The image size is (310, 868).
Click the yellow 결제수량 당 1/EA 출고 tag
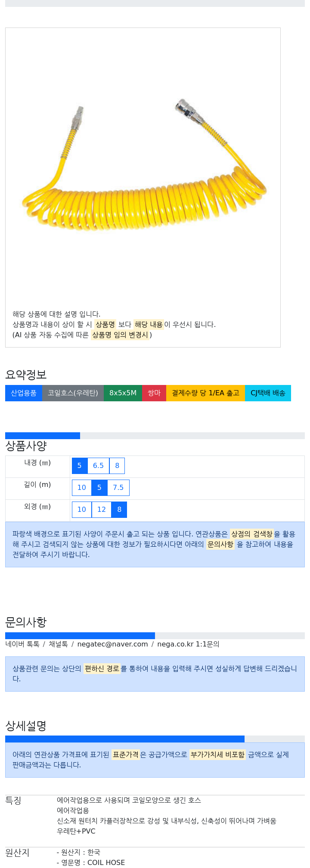205,393
